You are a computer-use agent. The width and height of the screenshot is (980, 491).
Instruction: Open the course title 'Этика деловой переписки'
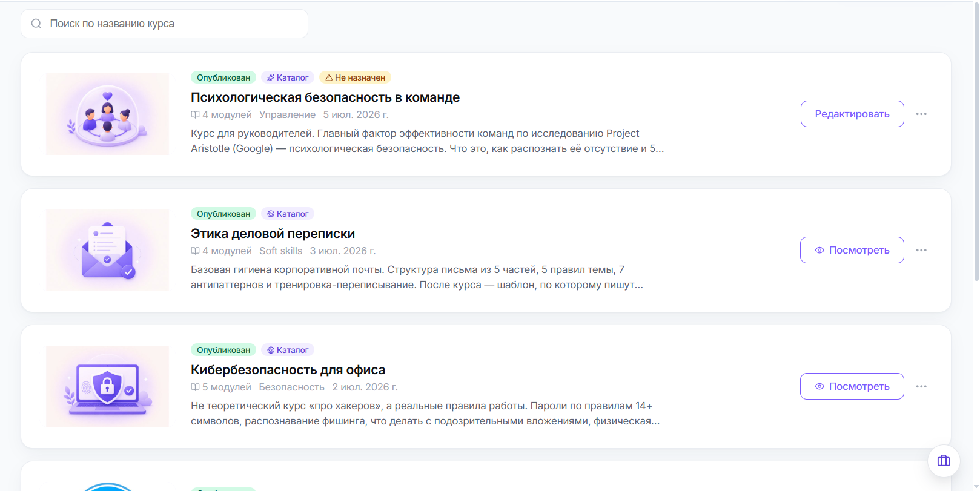coord(273,234)
